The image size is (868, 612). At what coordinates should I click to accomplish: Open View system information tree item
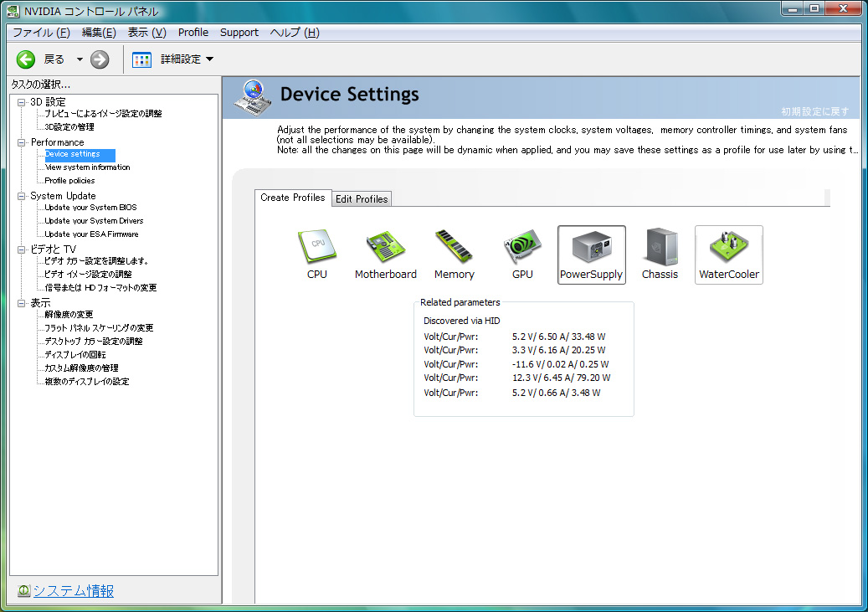click(87, 167)
